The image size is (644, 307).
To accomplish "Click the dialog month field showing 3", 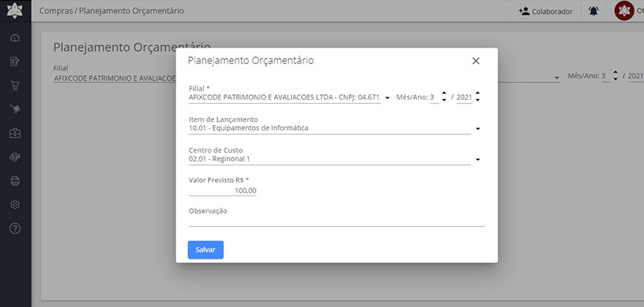I will tap(434, 97).
